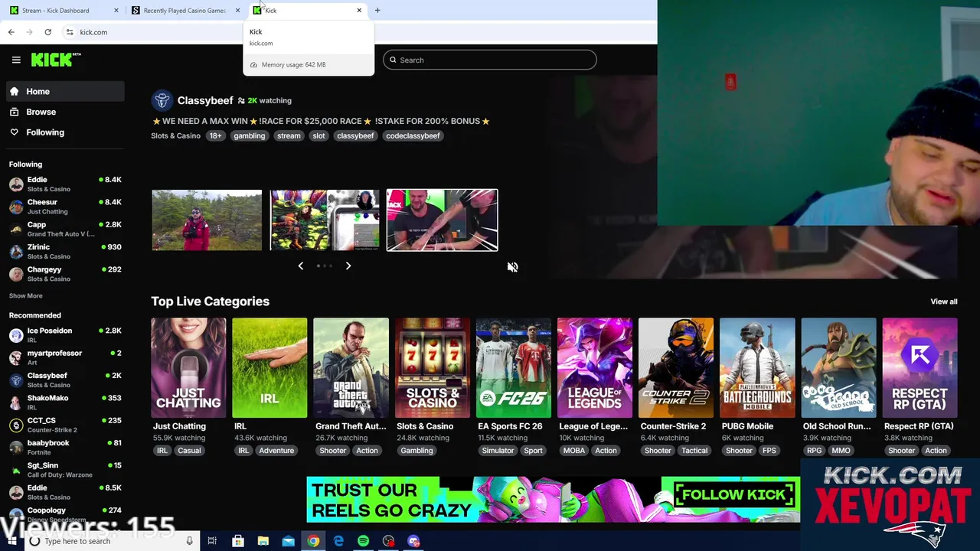980x551 pixels.
Task: Select the colorful middle carousel thumbnail
Action: [x=325, y=220]
